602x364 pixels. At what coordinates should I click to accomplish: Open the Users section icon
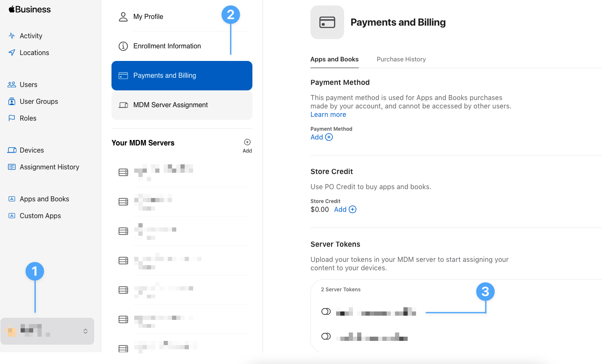(x=12, y=84)
